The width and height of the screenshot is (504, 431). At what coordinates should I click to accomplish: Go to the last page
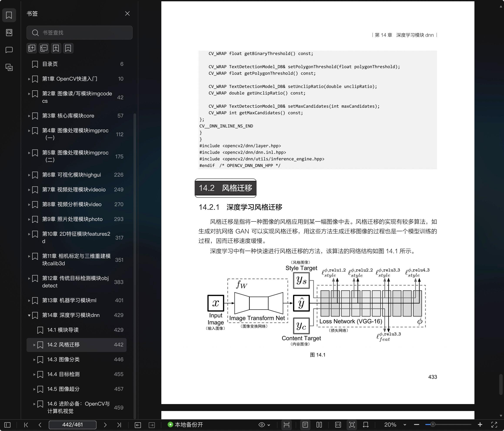coord(119,425)
